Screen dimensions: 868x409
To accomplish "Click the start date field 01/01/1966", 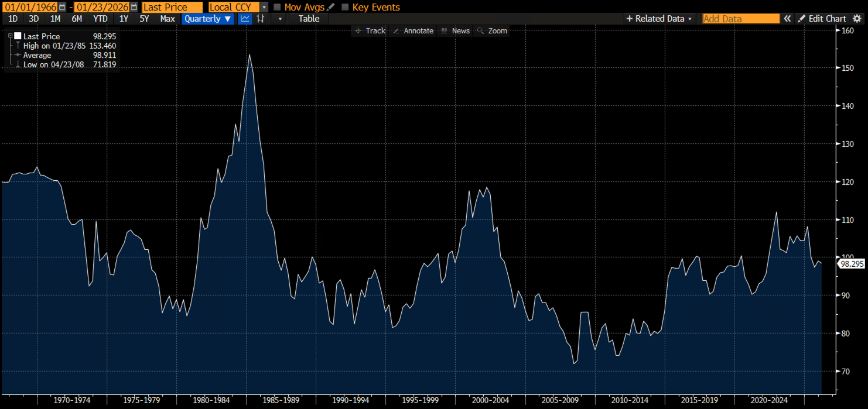I will (x=29, y=7).
